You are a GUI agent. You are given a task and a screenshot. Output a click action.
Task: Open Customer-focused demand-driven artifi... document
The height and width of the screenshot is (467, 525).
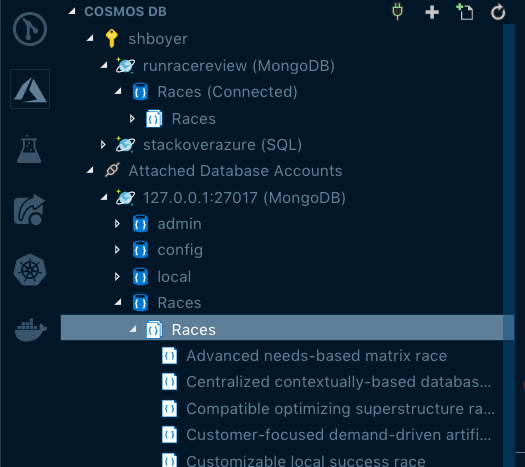point(339,435)
